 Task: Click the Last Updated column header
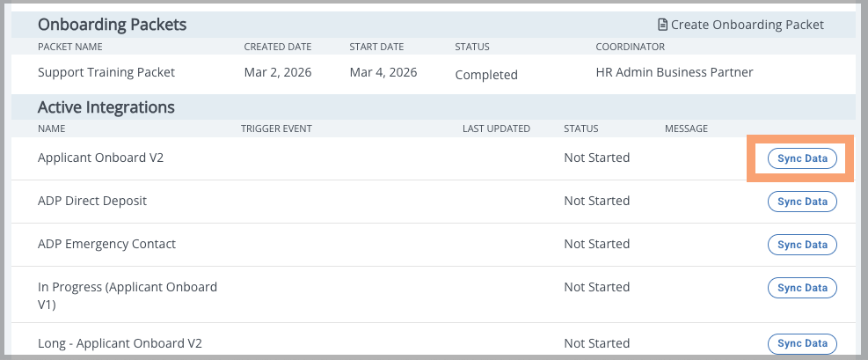496,129
